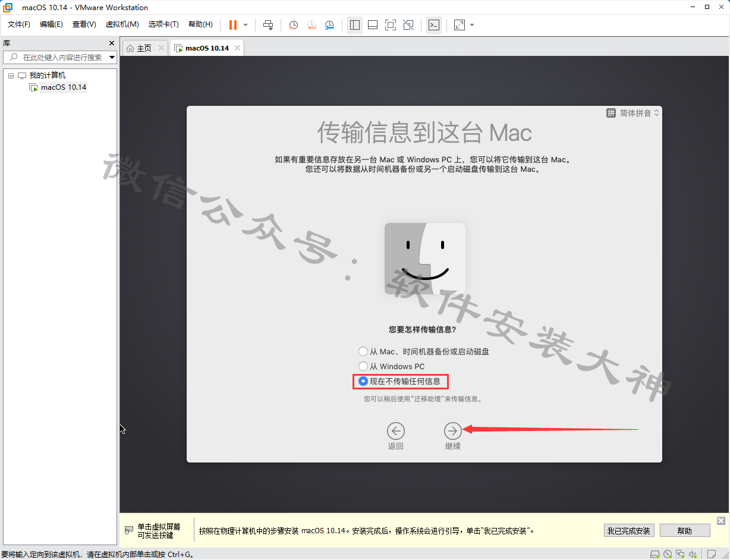Screen dimensions: 730x560
Task: Select 我的计算机 in the library tree
Action: tap(48, 75)
